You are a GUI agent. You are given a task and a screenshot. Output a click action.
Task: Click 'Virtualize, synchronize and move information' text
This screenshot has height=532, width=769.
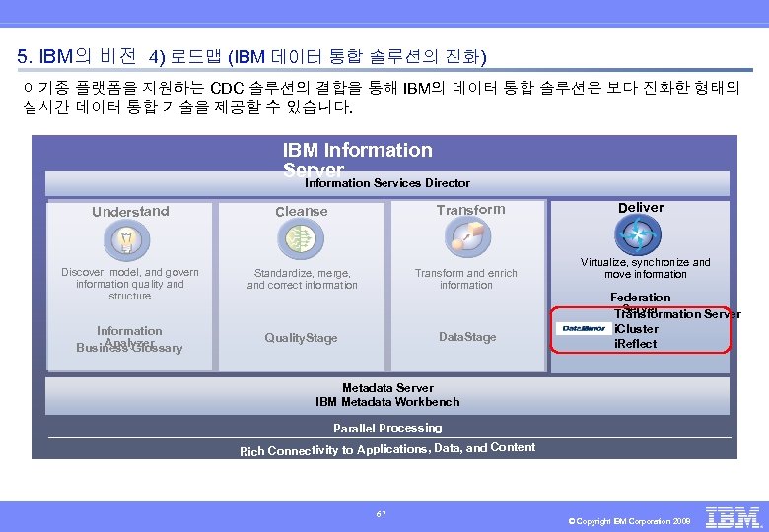point(645,268)
